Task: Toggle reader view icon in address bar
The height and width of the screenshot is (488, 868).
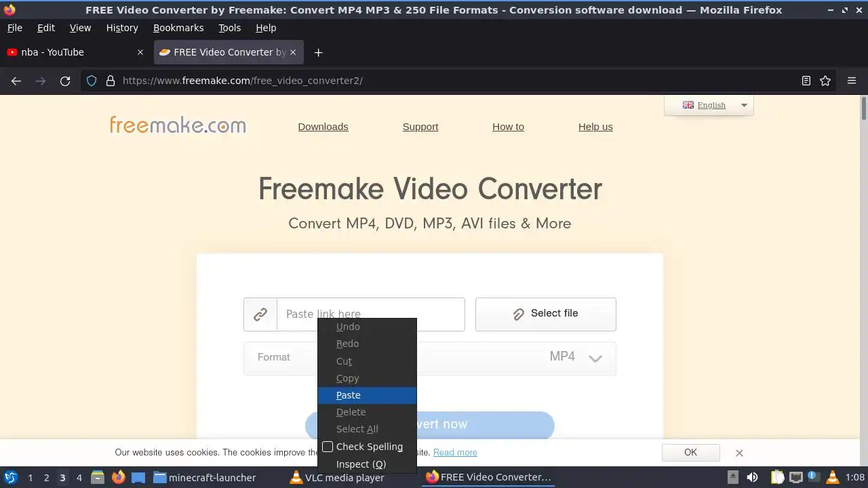Action: click(806, 81)
